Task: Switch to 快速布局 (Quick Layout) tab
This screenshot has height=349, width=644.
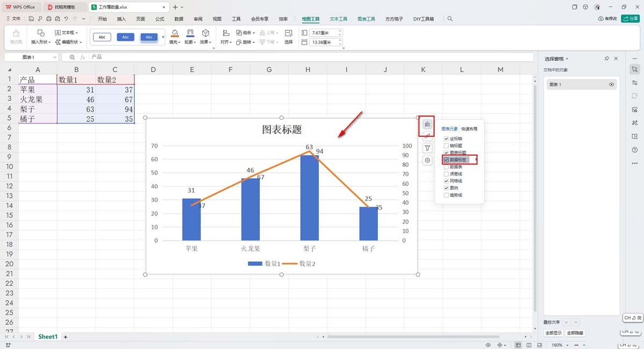Action: (x=470, y=129)
